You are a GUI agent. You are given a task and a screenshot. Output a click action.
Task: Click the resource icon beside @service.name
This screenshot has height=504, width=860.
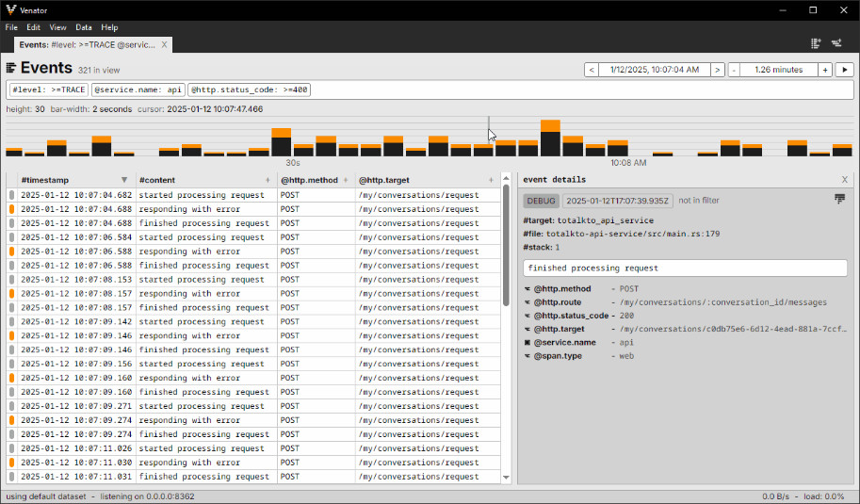(527, 343)
